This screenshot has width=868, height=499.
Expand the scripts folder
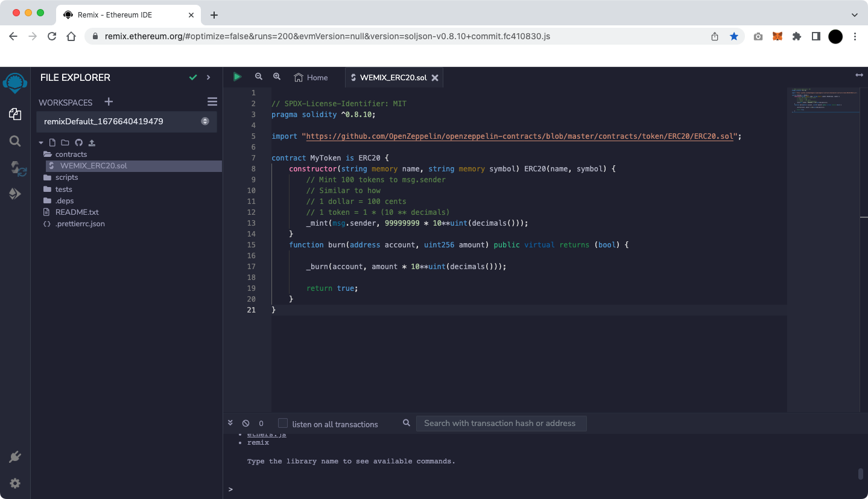(66, 177)
